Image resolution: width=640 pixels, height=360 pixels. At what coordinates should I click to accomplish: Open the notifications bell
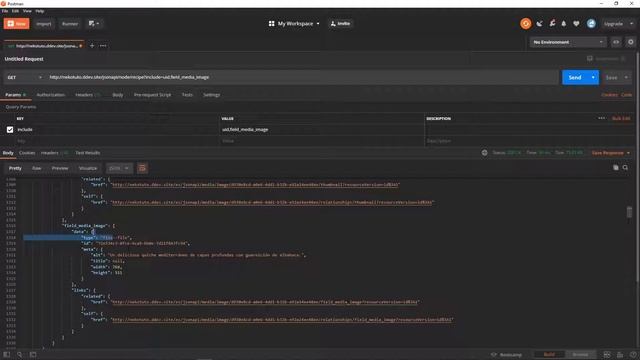click(x=564, y=24)
